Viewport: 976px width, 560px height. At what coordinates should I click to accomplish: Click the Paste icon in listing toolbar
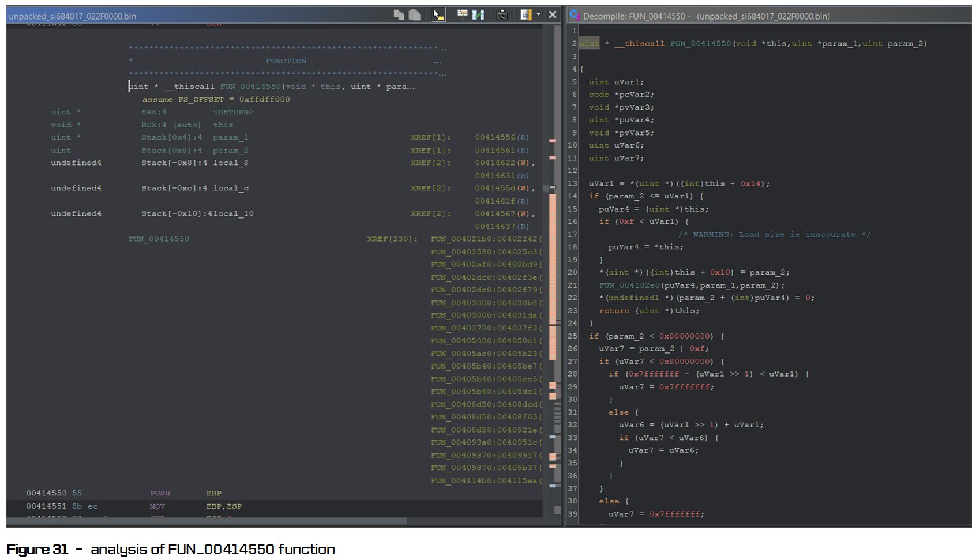pos(415,15)
